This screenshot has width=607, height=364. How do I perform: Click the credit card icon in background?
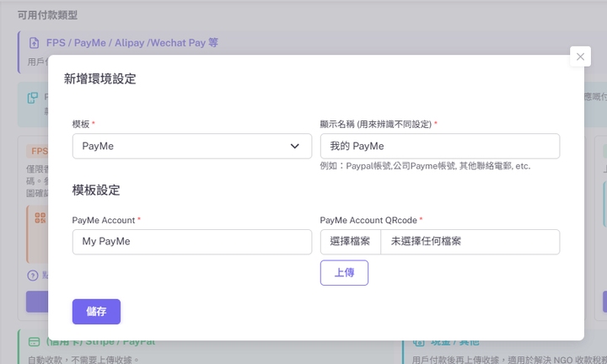pos(34,341)
